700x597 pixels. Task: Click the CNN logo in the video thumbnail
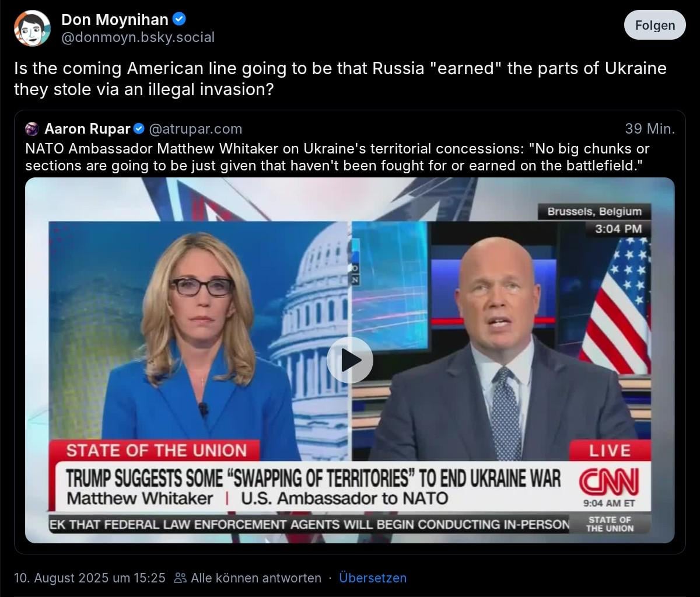click(x=609, y=482)
